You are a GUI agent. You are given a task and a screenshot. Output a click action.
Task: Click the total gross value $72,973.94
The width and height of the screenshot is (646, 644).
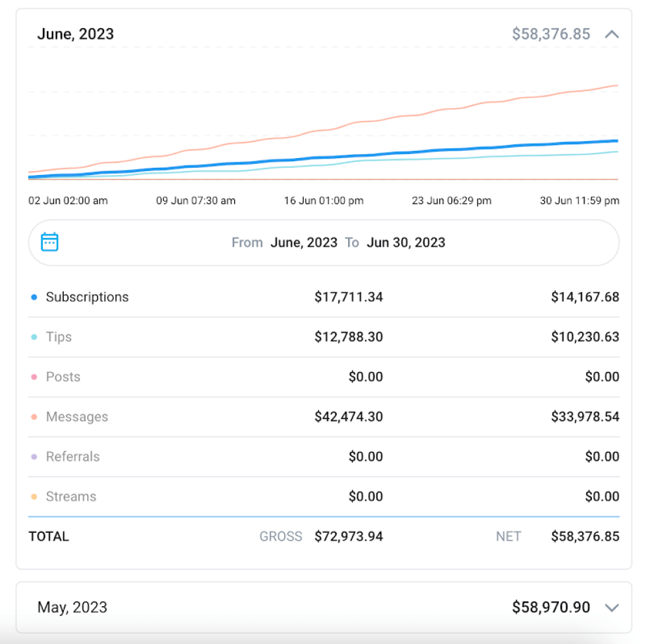(349, 537)
